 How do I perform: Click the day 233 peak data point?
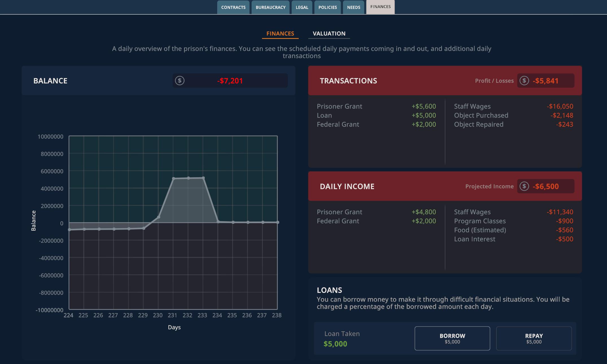point(203,178)
